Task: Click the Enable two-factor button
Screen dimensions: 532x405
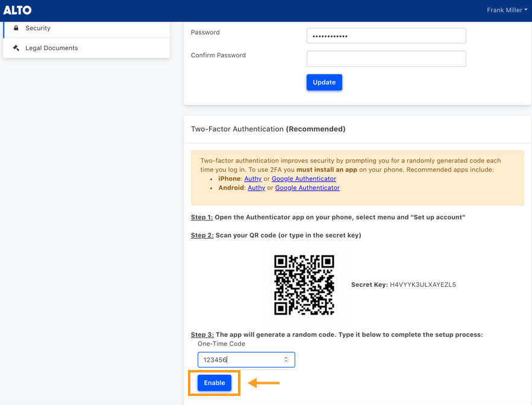Action: [214, 383]
